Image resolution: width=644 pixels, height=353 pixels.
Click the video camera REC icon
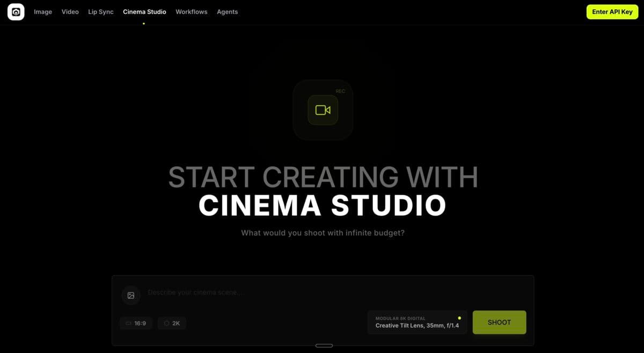(323, 110)
